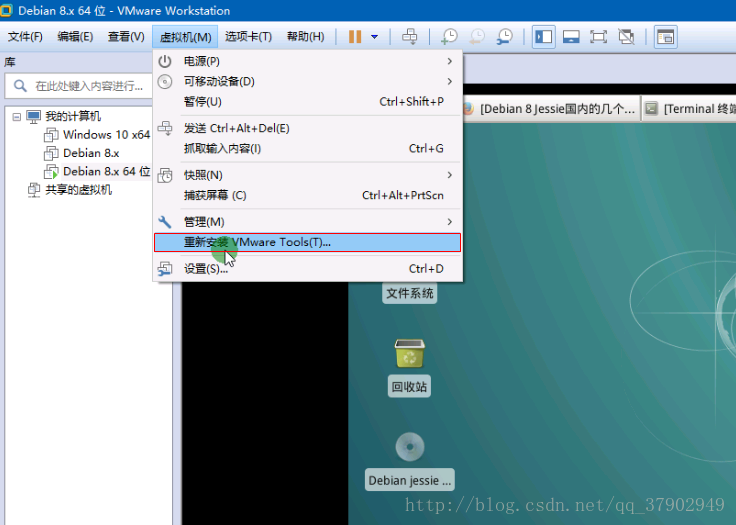Expand the 电源(P) submenu
This screenshot has height=525, width=736.
coord(307,61)
